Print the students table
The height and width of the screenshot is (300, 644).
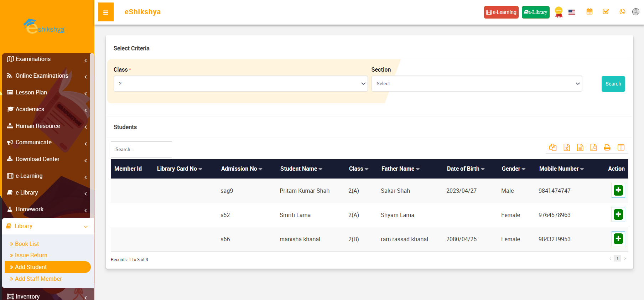(607, 148)
